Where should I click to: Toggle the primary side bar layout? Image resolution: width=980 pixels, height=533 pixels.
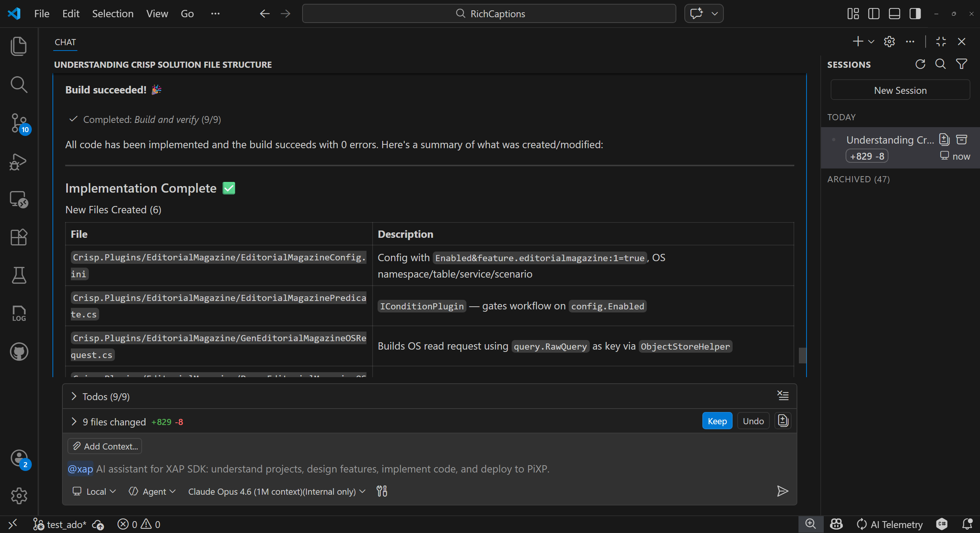tap(874, 14)
